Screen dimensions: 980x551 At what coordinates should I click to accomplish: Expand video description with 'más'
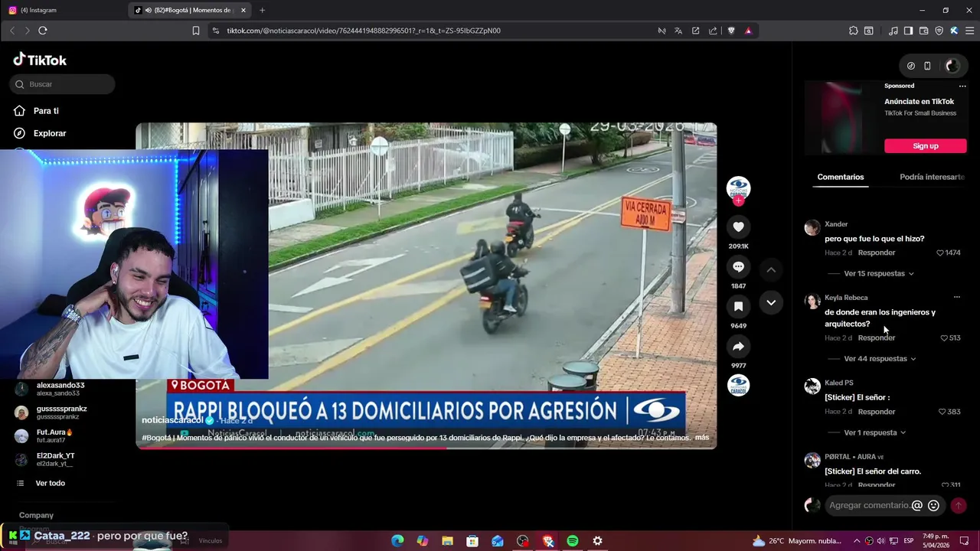point(701,438)
